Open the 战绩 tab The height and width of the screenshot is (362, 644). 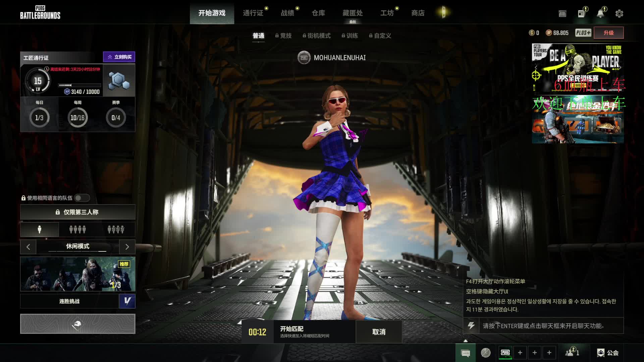(287, 13)
